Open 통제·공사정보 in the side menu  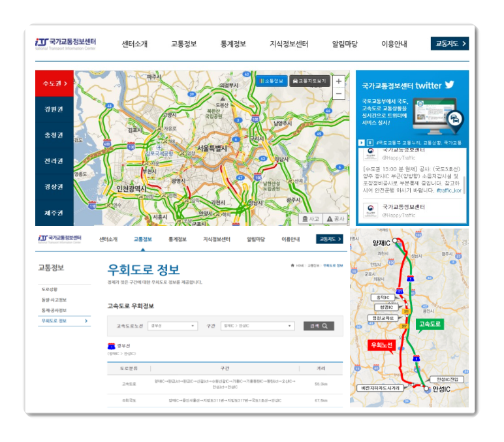click(54, 310)
